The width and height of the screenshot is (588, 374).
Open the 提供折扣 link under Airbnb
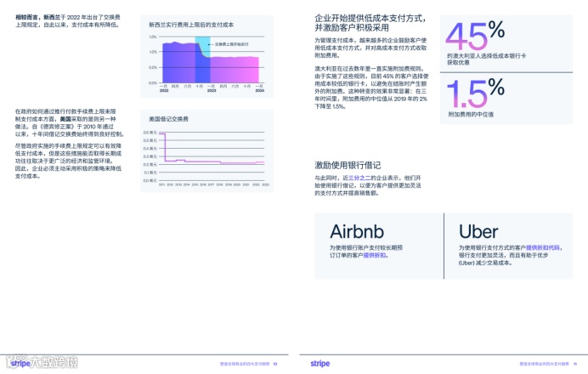(374, 255)
